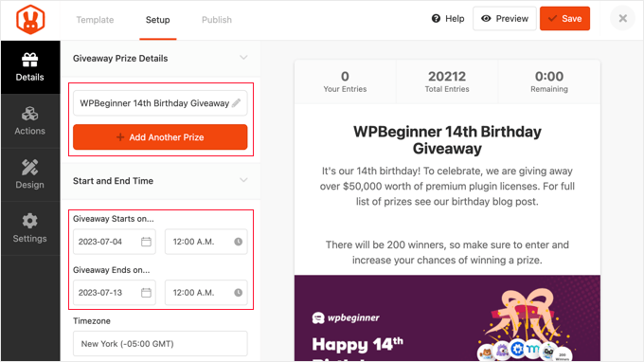Click the wpbeginner logo icon in banner
Screen dimensions: 644x362
[x=318, y=318]
